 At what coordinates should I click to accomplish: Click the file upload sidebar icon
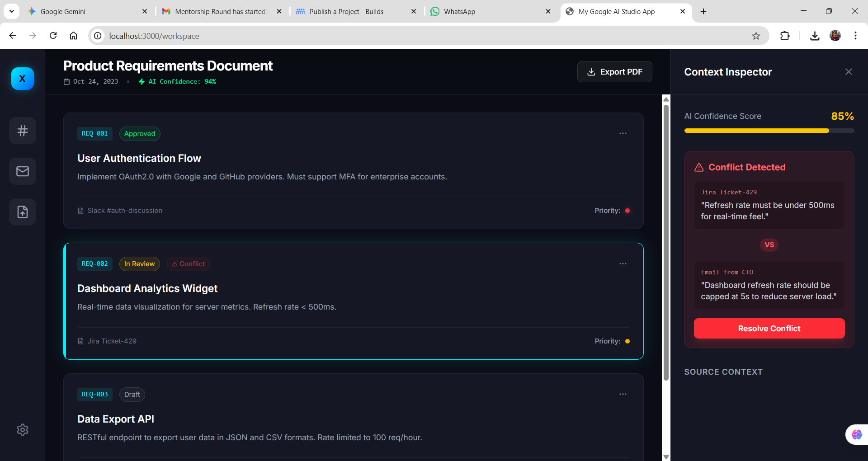coord(23,212)
